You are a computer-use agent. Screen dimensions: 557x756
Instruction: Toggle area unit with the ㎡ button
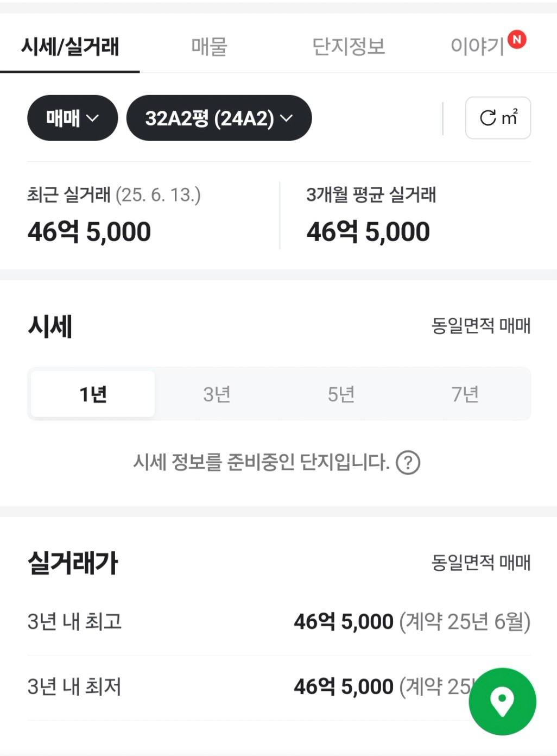point(498,118)
